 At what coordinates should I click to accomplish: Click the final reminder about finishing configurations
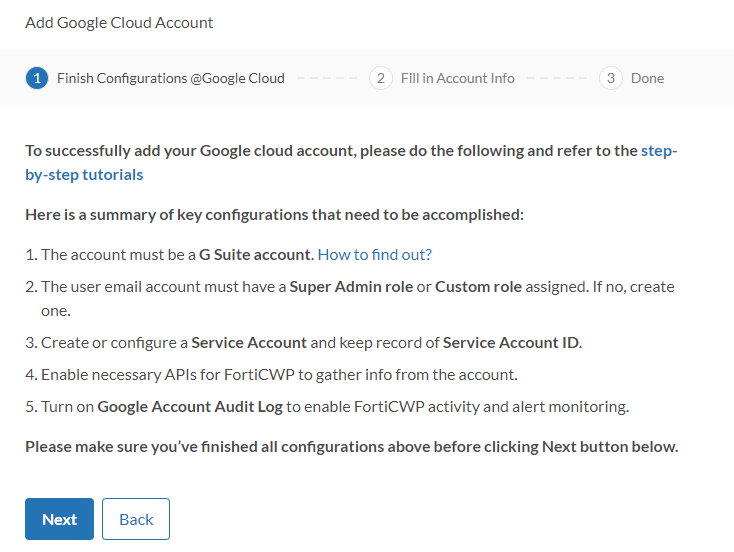point(351,446)
